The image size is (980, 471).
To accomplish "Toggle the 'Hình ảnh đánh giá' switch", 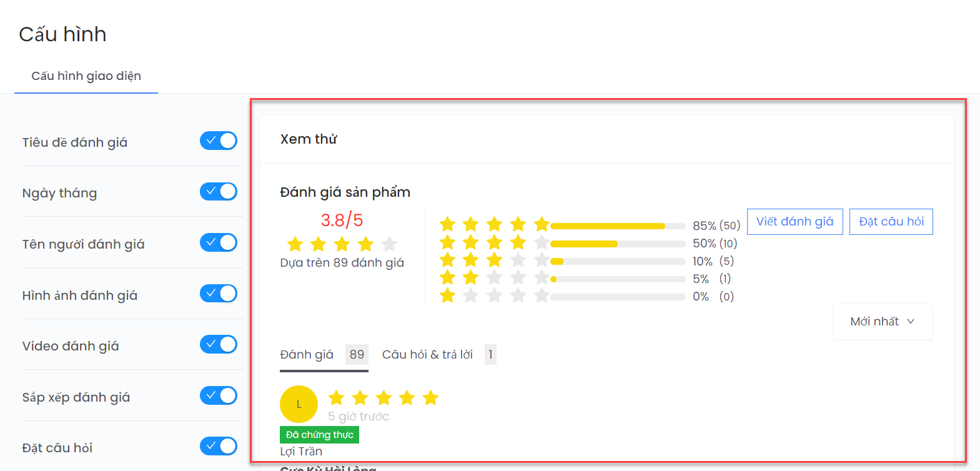I will tap(219, 293).
